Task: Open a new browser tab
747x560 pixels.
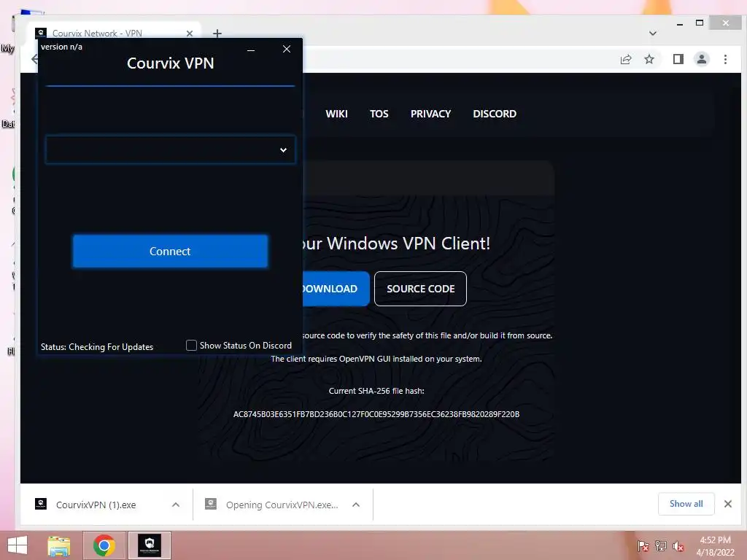Action: click(x=217, y=34)
